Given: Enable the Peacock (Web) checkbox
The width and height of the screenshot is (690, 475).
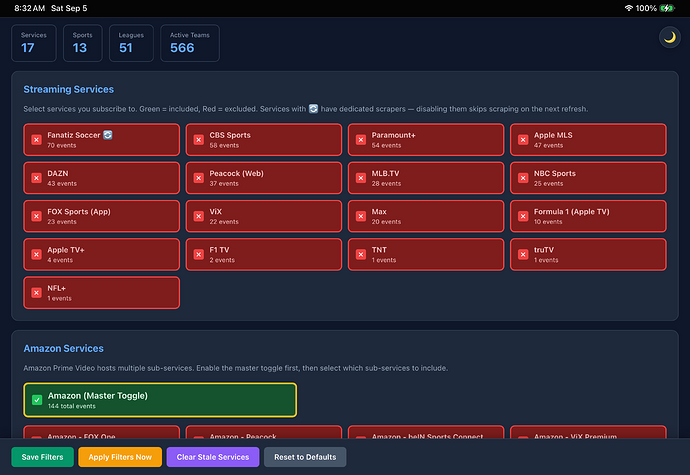Looking at the screenshot, I should pyautogui.click(x=199, y=178).
